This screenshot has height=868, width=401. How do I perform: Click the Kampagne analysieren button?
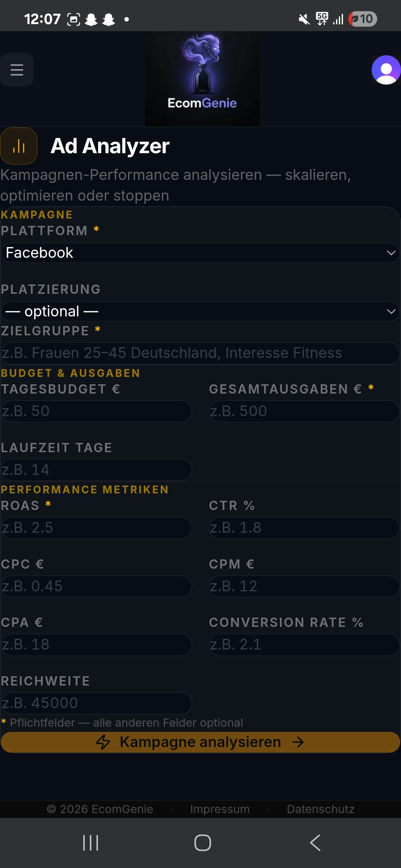point(200,742)
